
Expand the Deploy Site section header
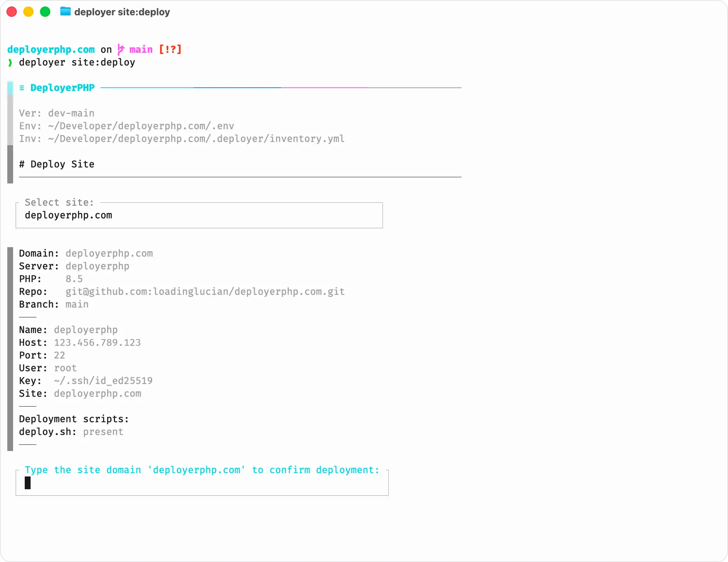(57, 164)
